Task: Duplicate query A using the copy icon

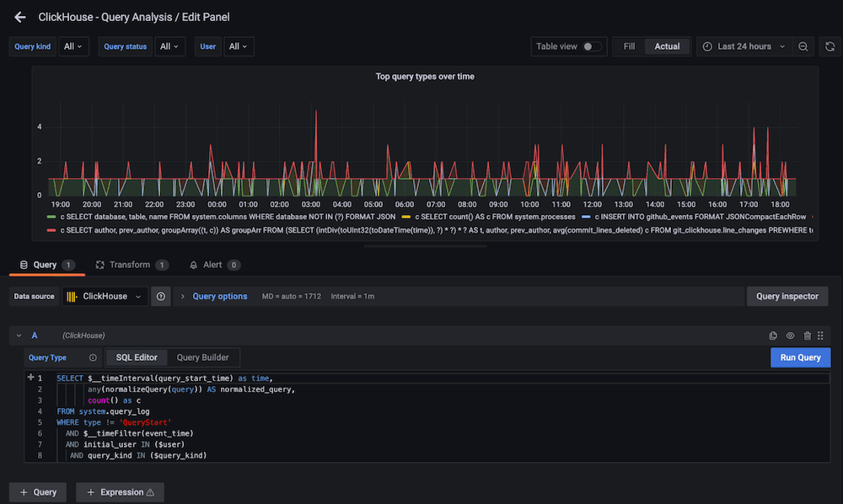Action: pyautogui.click(x=773, y=335)
